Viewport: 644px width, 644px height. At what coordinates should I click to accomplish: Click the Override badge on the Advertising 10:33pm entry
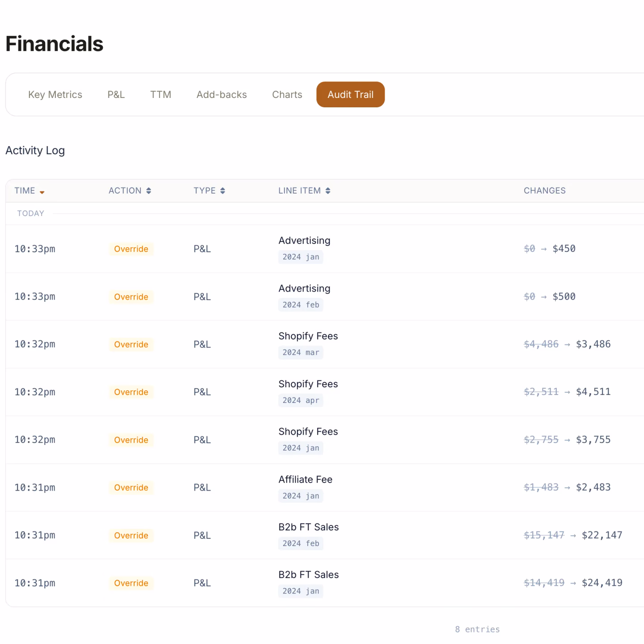pos(131,249)
